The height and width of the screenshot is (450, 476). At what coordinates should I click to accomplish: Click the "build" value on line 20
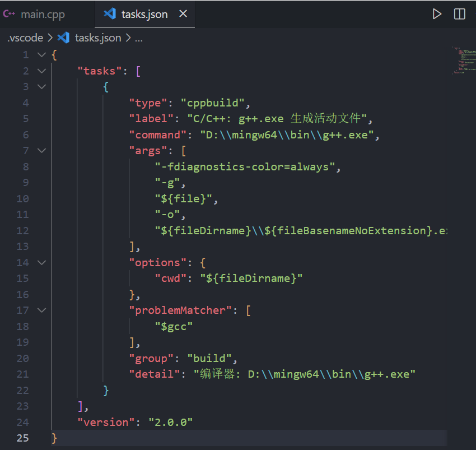(209, 359)
